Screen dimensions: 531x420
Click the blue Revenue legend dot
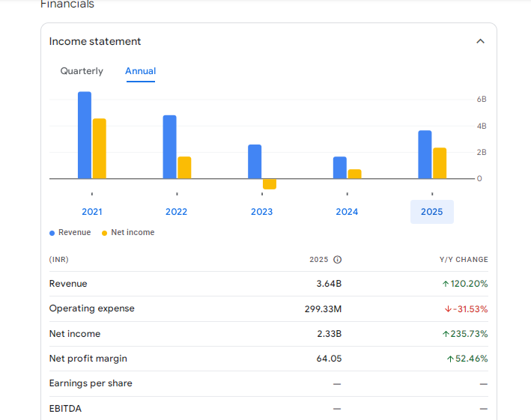tap(52, 233)
